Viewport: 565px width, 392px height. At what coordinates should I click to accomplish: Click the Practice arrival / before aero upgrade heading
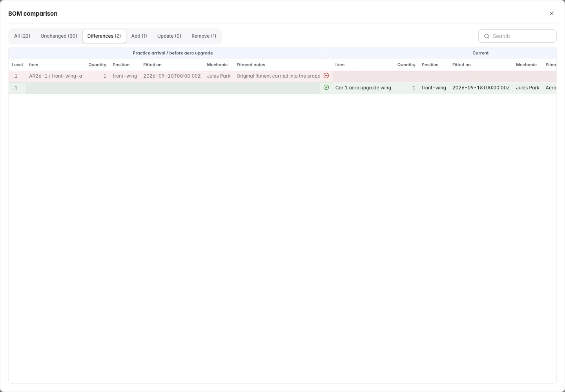pos(173,53)
